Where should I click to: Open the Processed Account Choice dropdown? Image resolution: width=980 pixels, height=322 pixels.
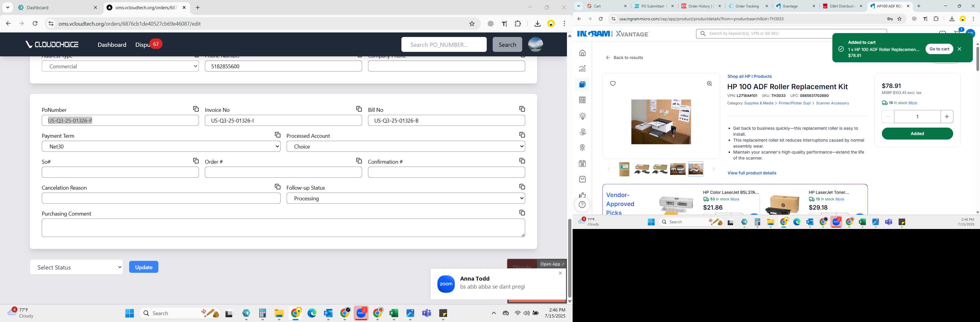(x=406, y=146)
